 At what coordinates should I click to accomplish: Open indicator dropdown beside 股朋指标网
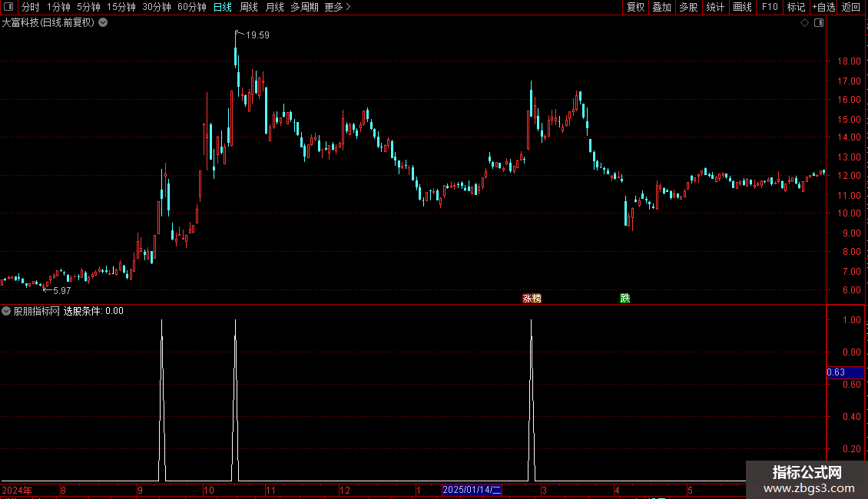[6, 311]
